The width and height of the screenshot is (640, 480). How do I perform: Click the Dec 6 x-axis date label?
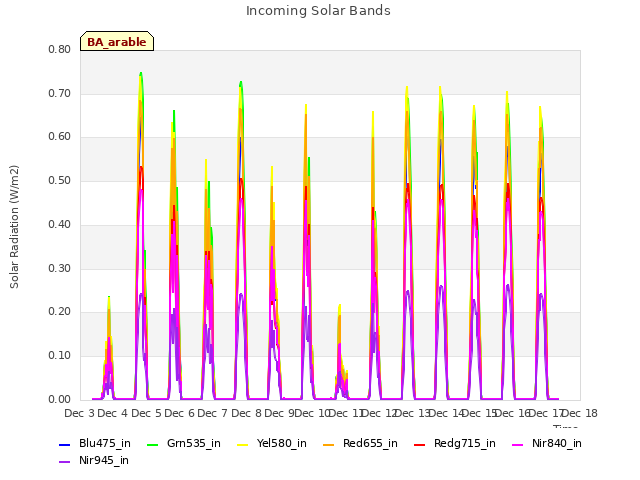180,413
